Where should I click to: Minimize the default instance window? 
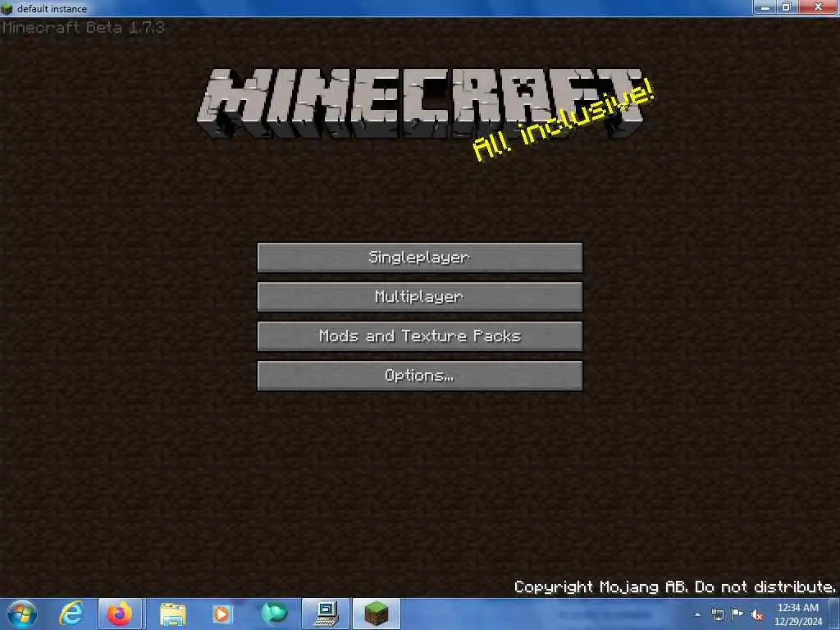coord(765,7)
